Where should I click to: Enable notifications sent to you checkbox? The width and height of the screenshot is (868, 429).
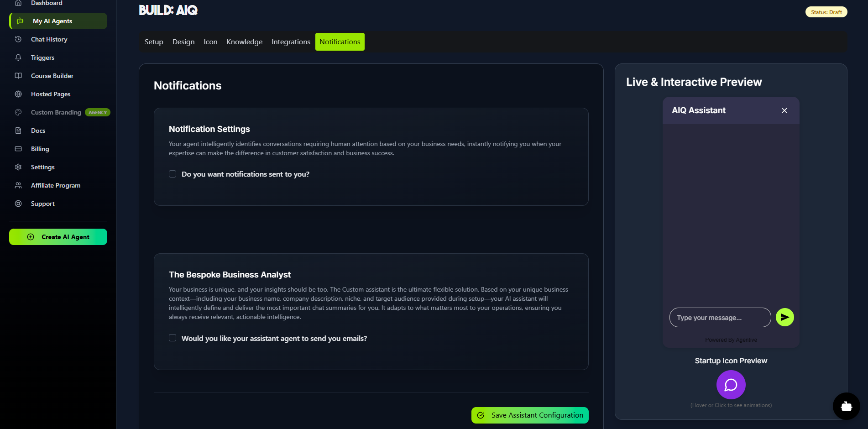pyautogui.click(x=173, y=174)
